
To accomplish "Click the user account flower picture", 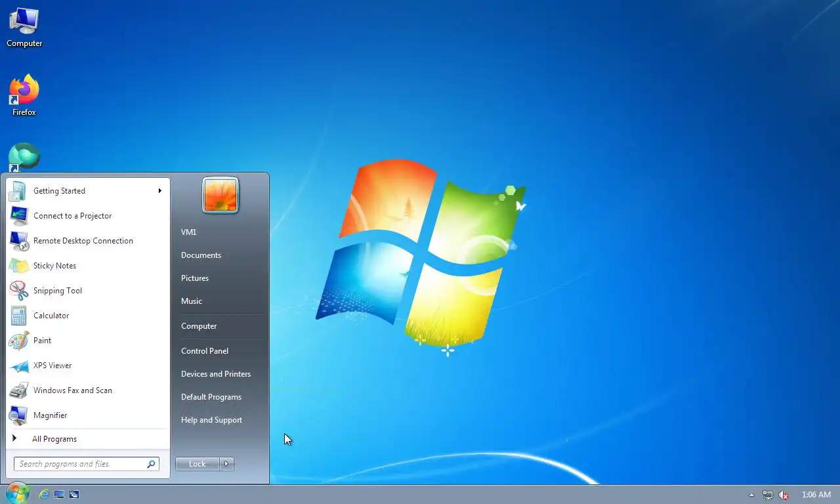I will [220, 195].
